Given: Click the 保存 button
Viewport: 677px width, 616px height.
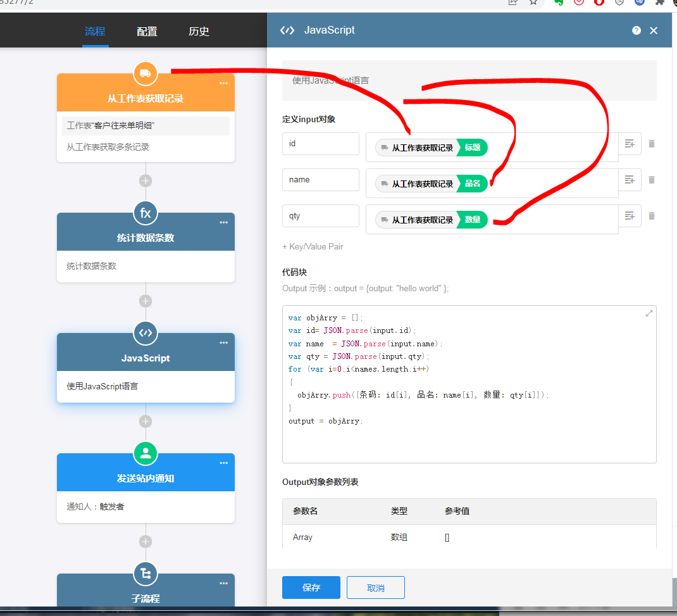Looking at the screenshot, I should click(x=311, y=588).
